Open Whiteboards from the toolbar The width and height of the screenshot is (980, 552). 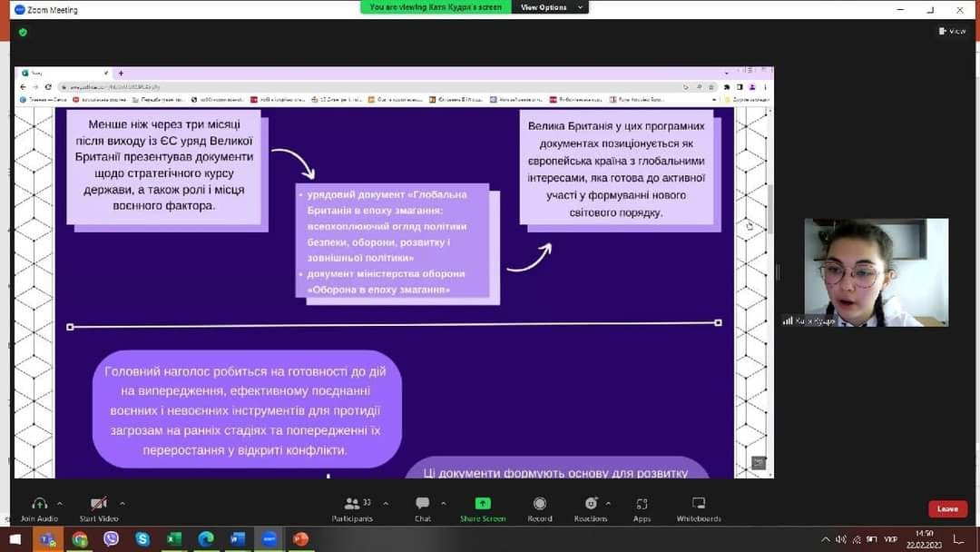point(699,504)
